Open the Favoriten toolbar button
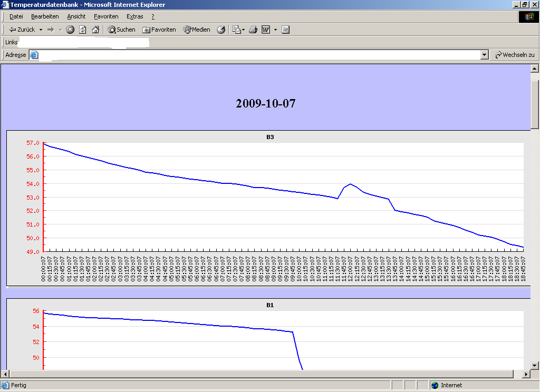 point(159,30)
